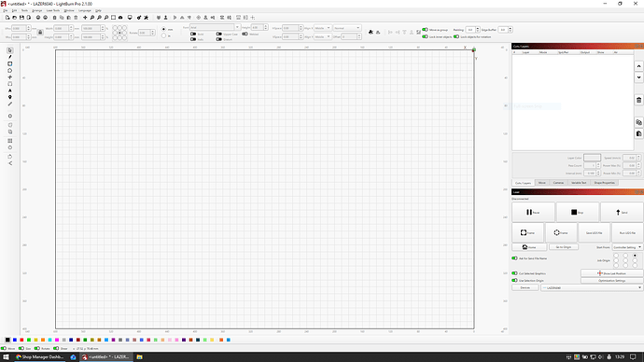The width and height of the screenshot is (644, 362).
Task: Open the Camera capture icon in toolbar
Action: coord(120,18)
